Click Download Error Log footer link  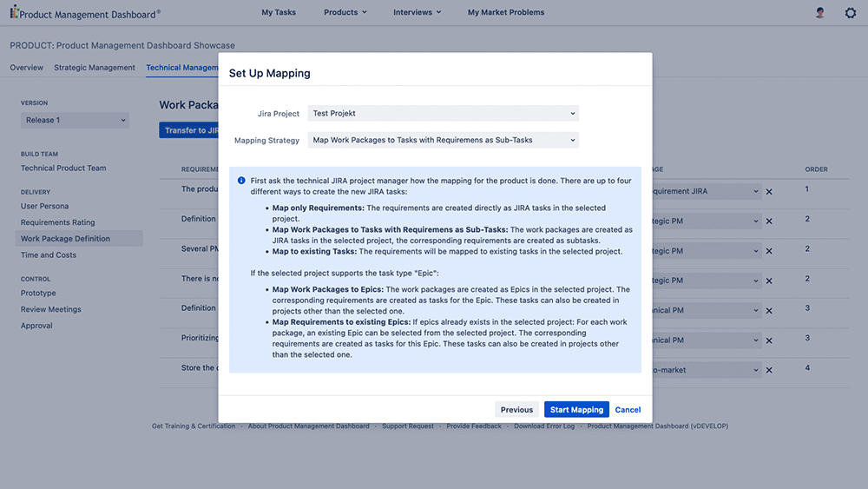tap(543, 426)
